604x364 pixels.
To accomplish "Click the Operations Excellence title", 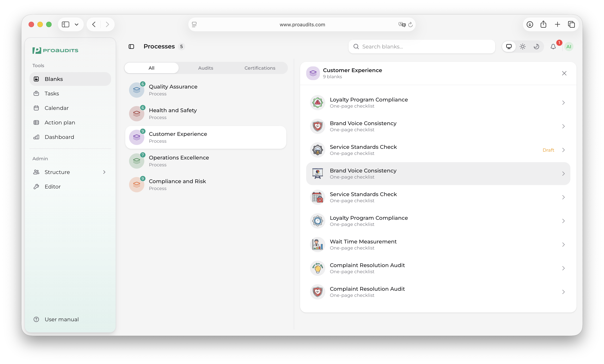I will [x=179, y=158].
